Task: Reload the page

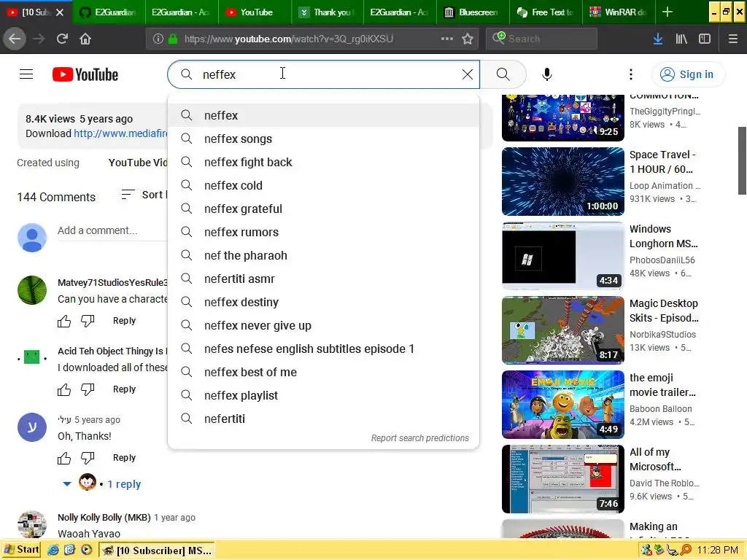Action: [x=63, y=39]
